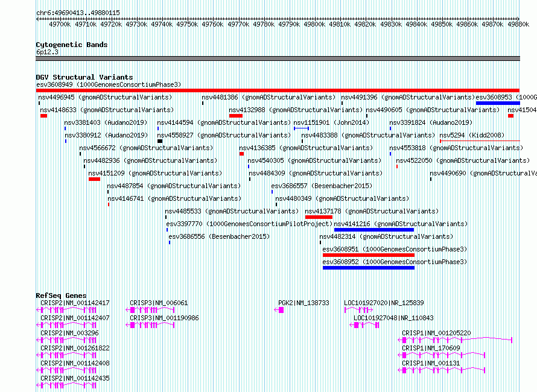This screenshot has height=392, width=537.
Task: Click the 49800k ruler label
Action: point(314,24)
